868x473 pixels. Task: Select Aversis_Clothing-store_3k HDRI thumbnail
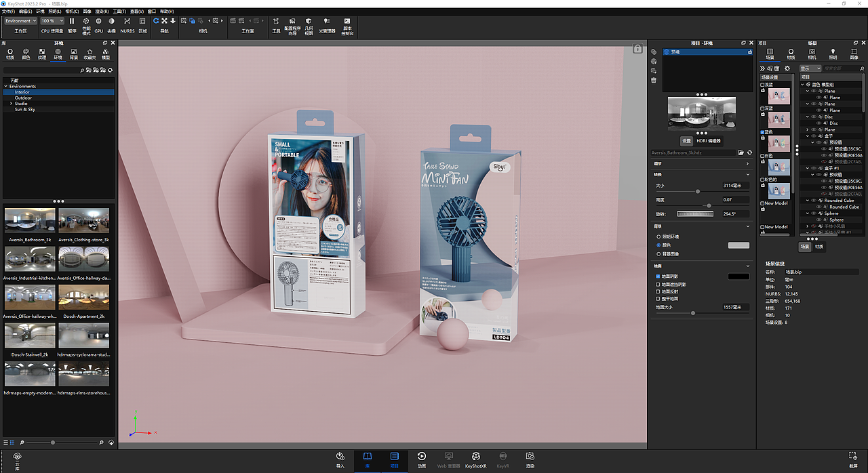[83, 222]
